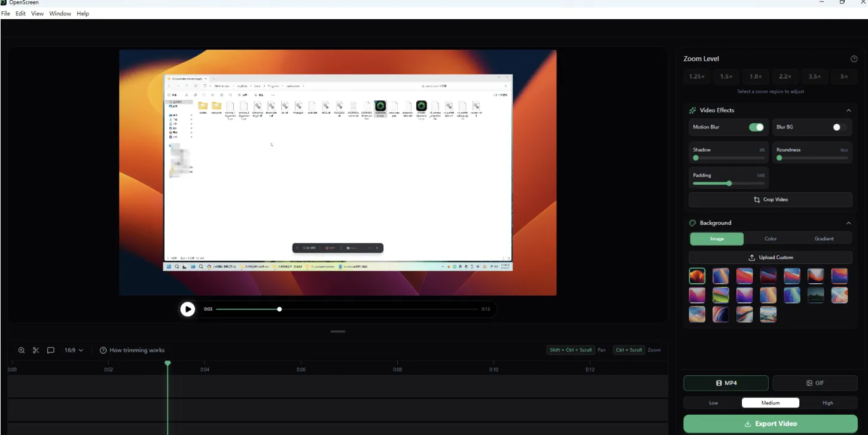Open the File menu
Viewport: 868px width, 435px height.
pyautogui.click(x=5, y=13)
